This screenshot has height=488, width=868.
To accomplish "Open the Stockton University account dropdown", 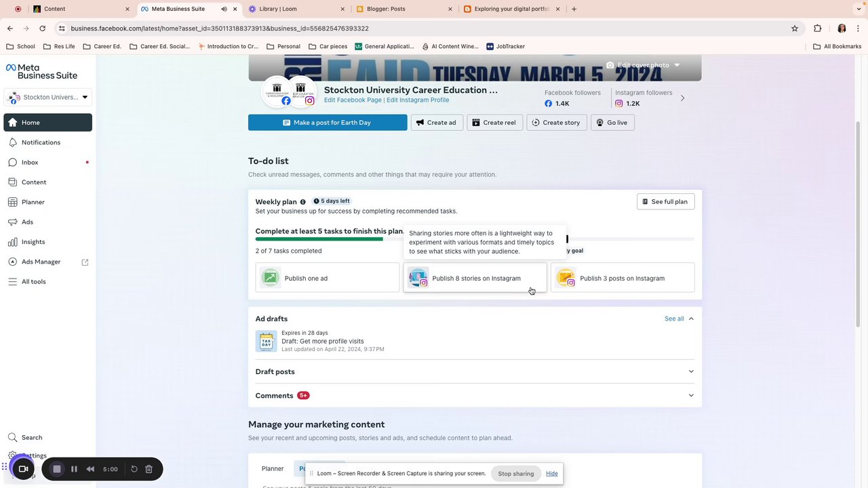I will 47,97.
